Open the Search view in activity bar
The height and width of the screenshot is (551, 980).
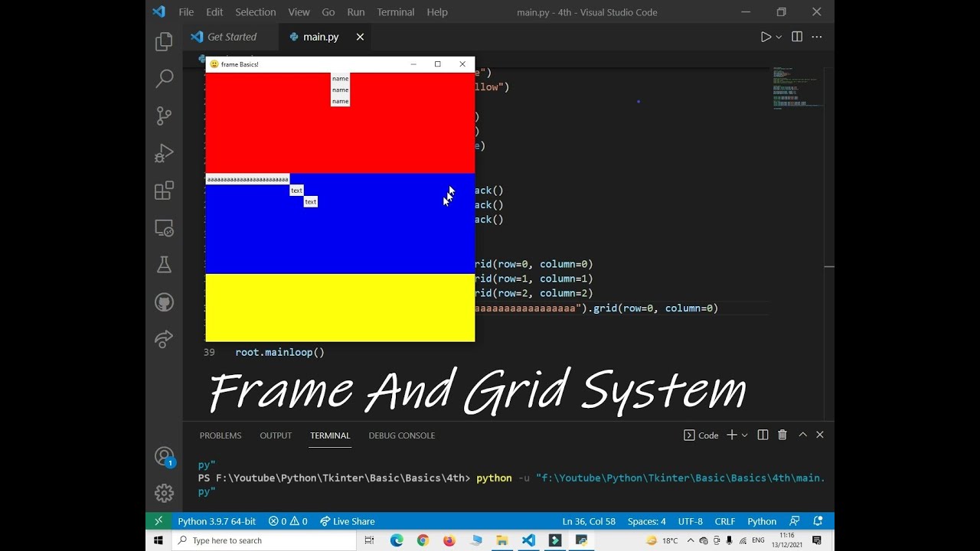tap(164, 78)
